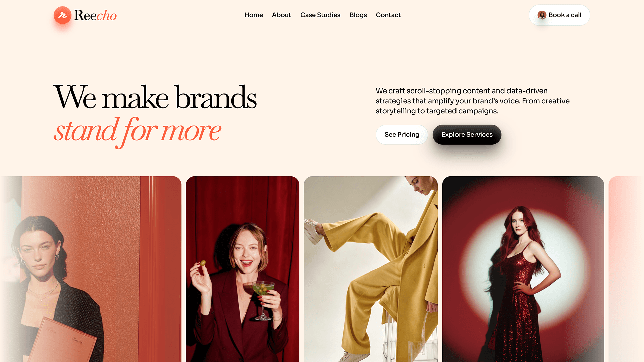Open the Home menu item

254,15
